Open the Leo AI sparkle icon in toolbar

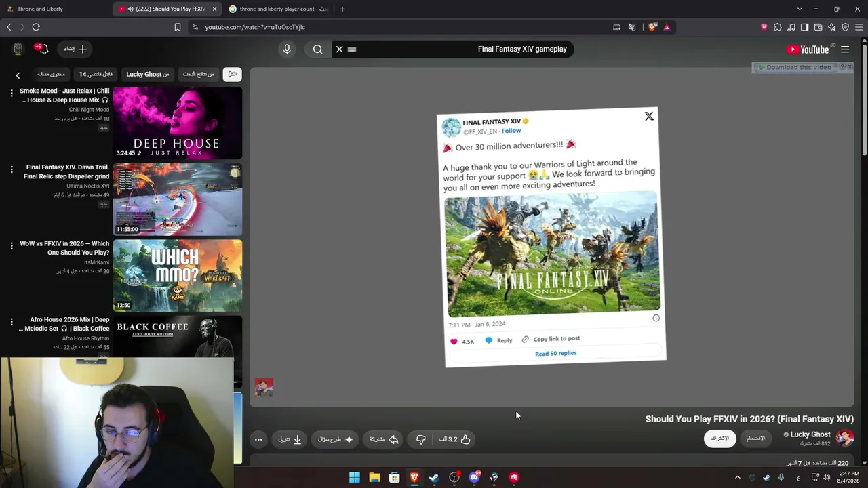tap(832, 27)
